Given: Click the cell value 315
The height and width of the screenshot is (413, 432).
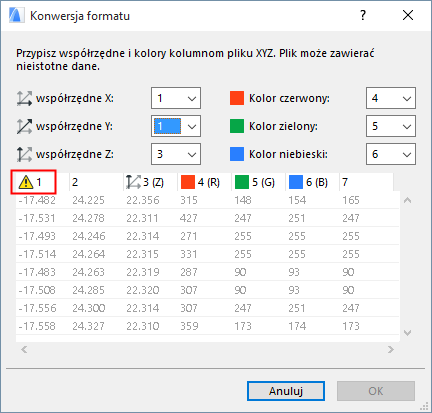Looking at the screenshot, I should click(x=189, y=200).
